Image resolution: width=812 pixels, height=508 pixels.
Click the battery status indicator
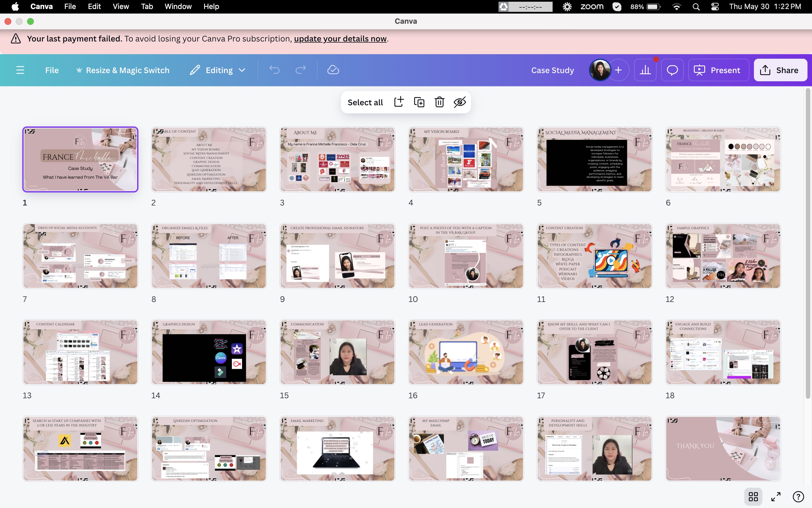point(645,6)
